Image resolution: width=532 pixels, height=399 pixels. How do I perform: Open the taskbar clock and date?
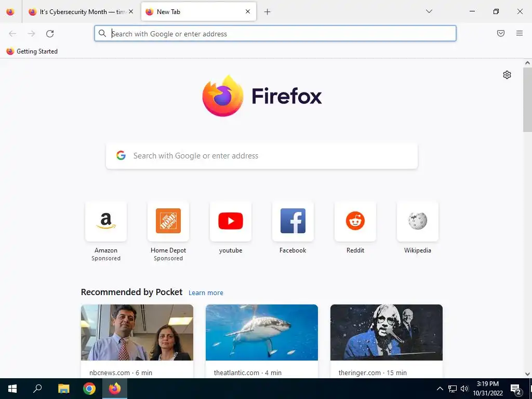pyautogui.click(x=487, y=389)
